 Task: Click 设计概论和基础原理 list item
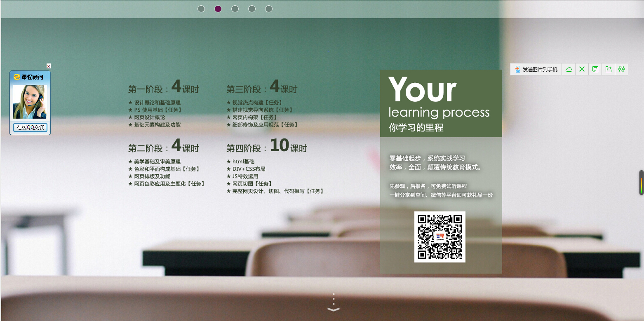[x=155, y=102]
